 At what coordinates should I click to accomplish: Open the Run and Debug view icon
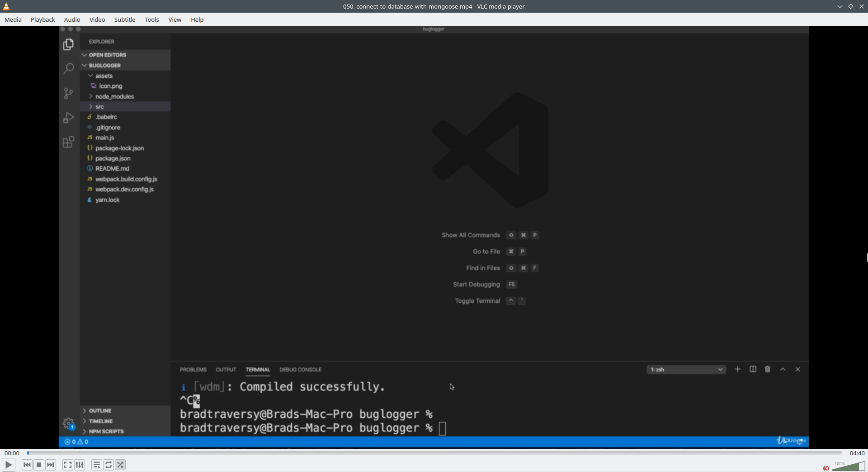coord(68,118)
